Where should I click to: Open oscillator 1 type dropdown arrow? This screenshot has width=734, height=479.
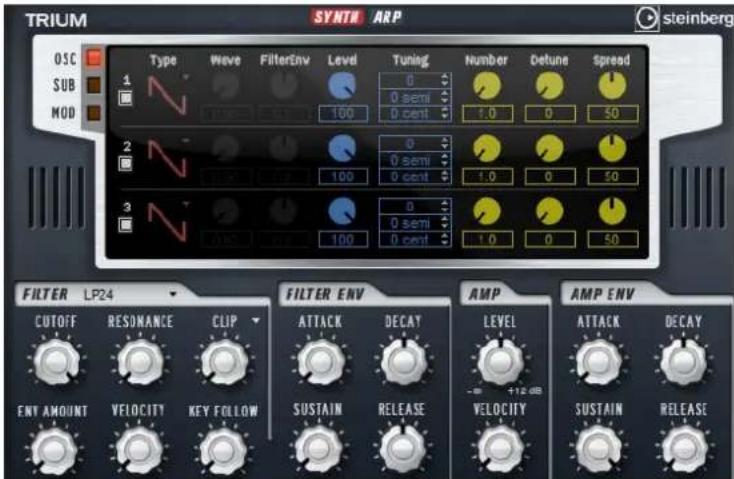click(x=186, y=77)
